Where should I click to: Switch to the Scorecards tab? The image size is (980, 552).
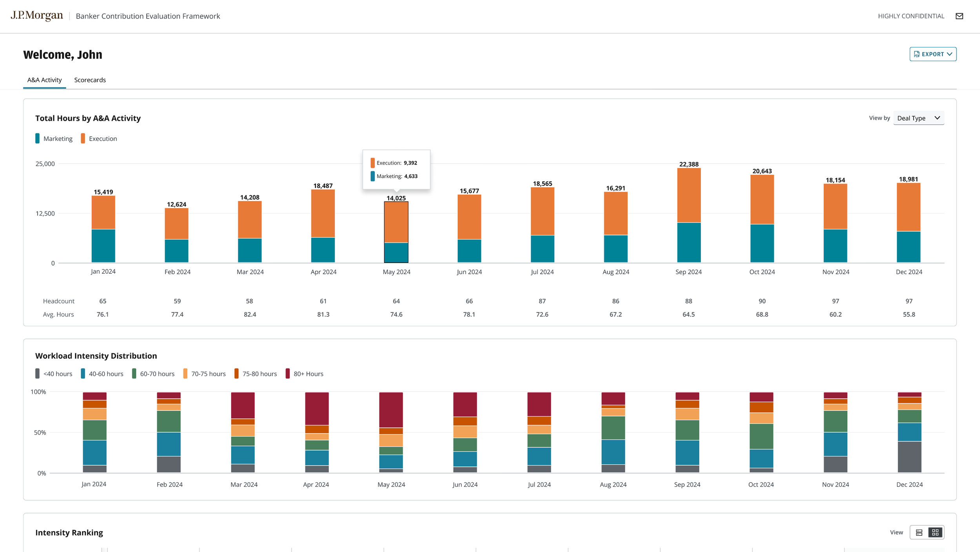[x=90, y=80]
